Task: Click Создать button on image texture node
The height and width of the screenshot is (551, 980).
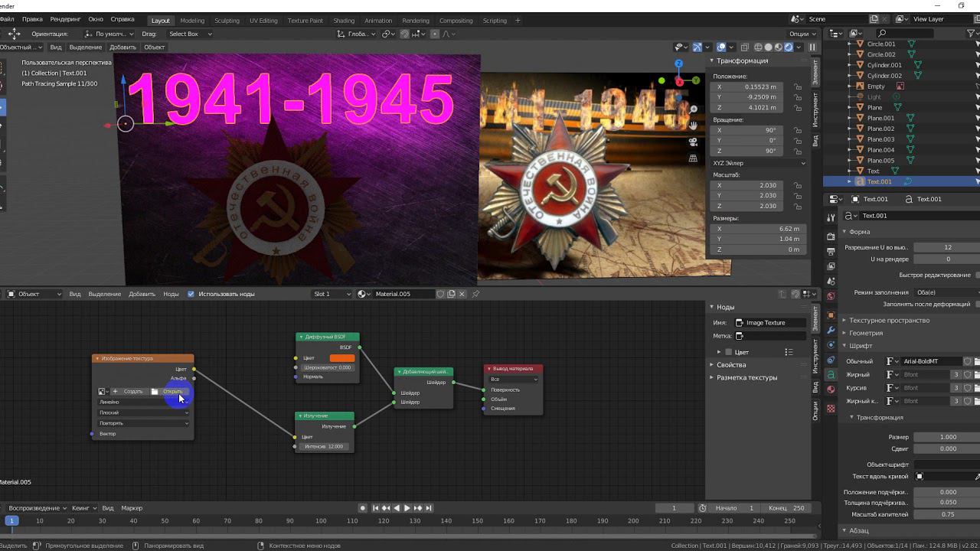Action: click(x=129, y=391)
